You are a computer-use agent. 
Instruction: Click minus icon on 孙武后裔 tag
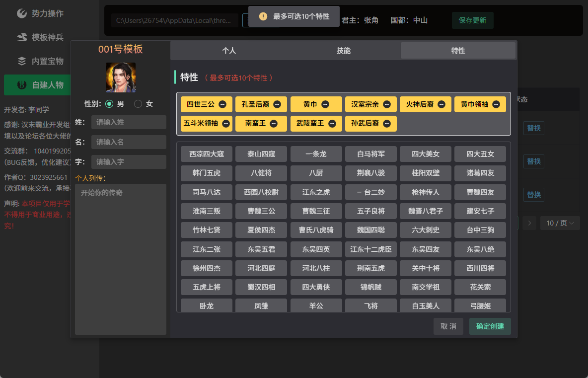(387, 123)
